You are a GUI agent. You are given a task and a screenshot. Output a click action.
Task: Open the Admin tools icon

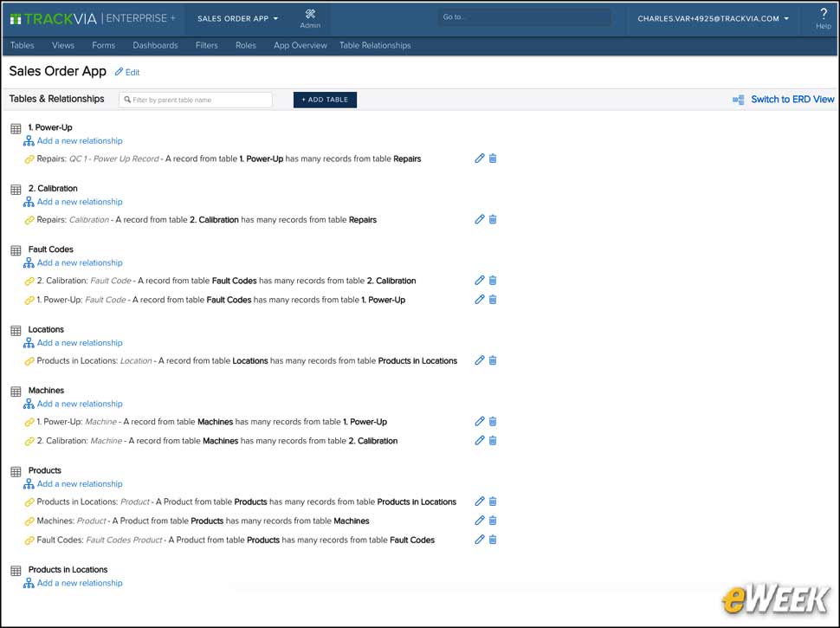click(x=310, y=18)
